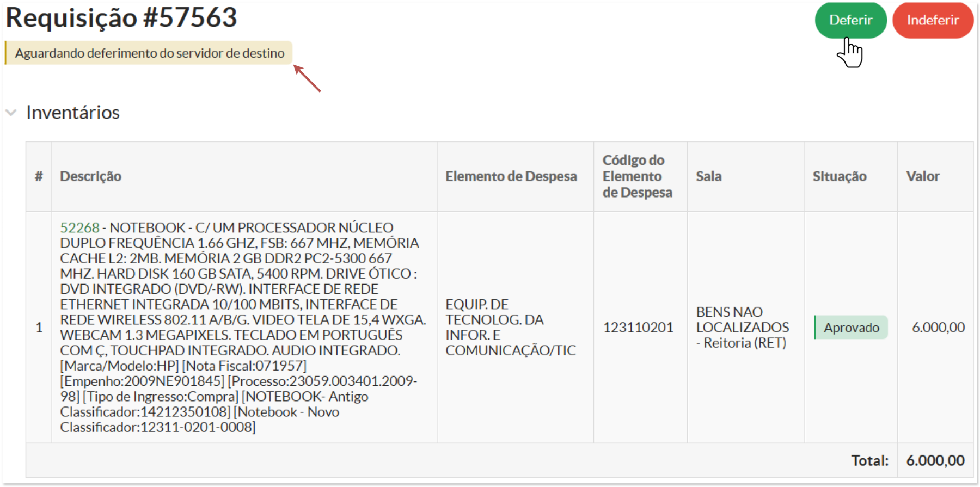
Task: Open inventory link 52268
Action: click(79, 227)
